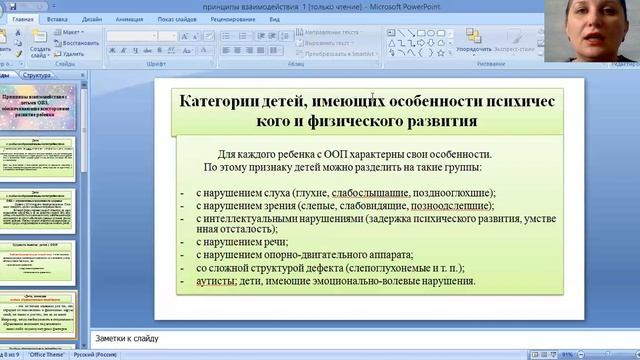Screen dimensions: 640x360
Task: Click the increase list level icon
Action: coord(272,36)
